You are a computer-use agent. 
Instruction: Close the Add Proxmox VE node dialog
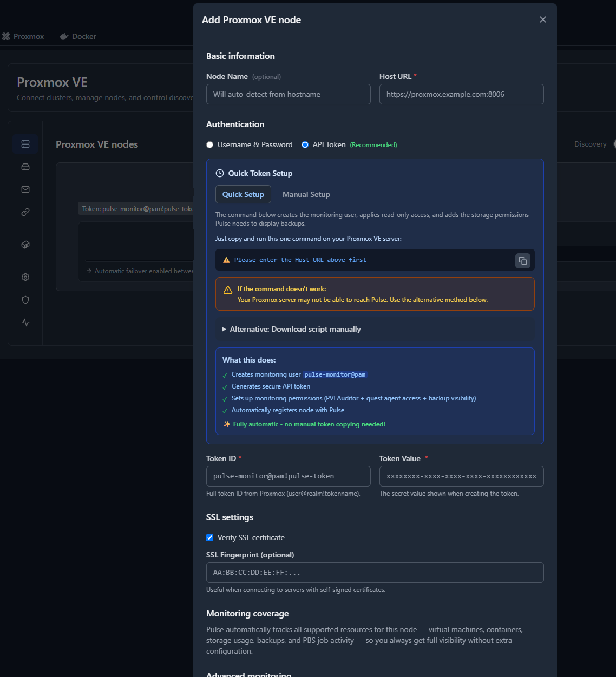click(x=543, y=19)
